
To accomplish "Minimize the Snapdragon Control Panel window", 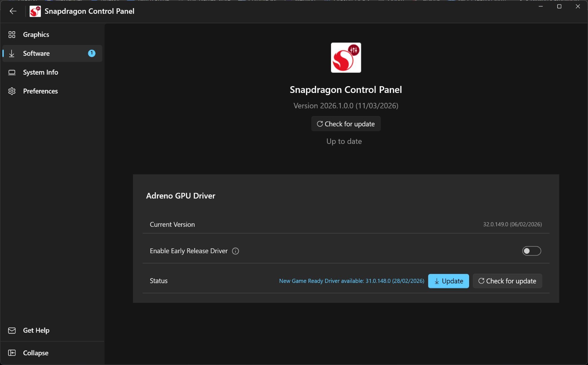I will click(x=541, y=6).
